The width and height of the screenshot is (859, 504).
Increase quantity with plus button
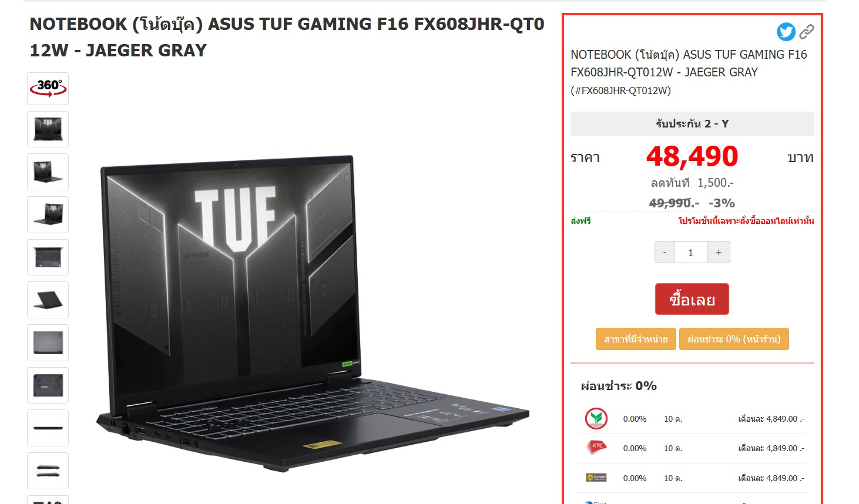pyautogui.click(x=719, y=252)
